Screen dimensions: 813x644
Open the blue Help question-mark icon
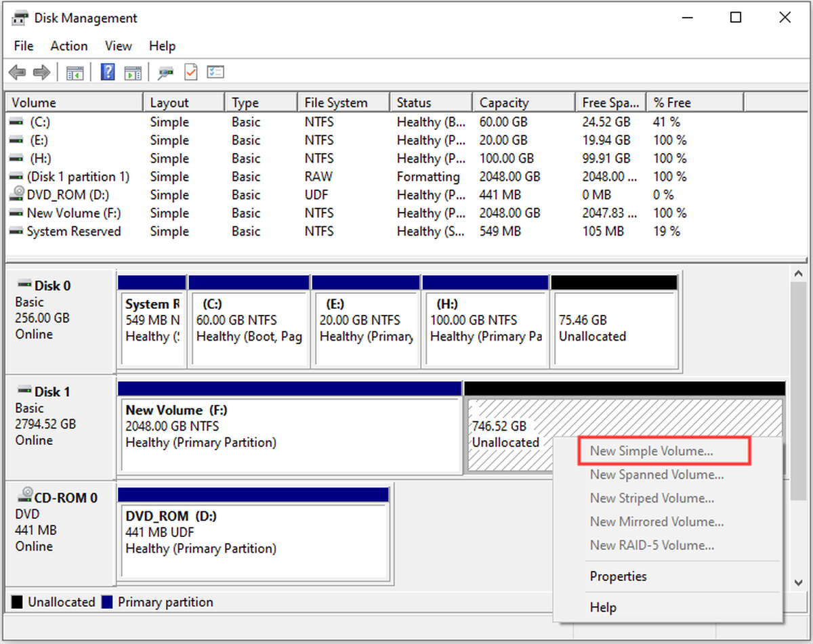click(x=108, y=72)
